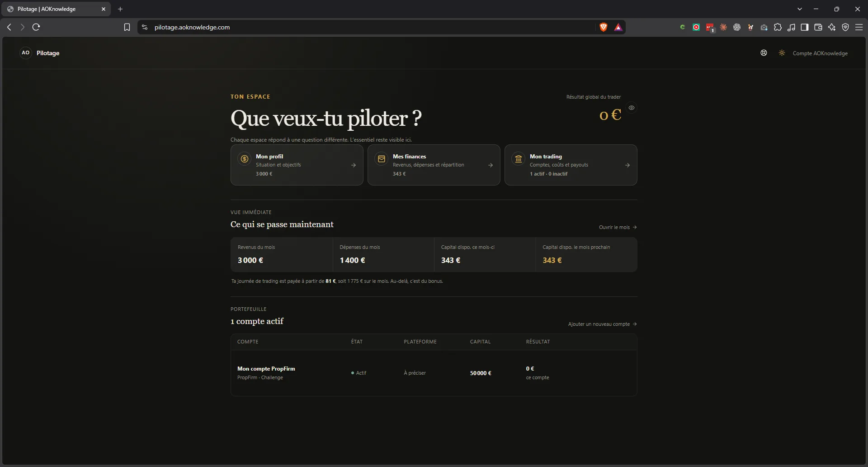Open the music note playlist icon
The image size is (868, 467).
[x=791, y=27]
